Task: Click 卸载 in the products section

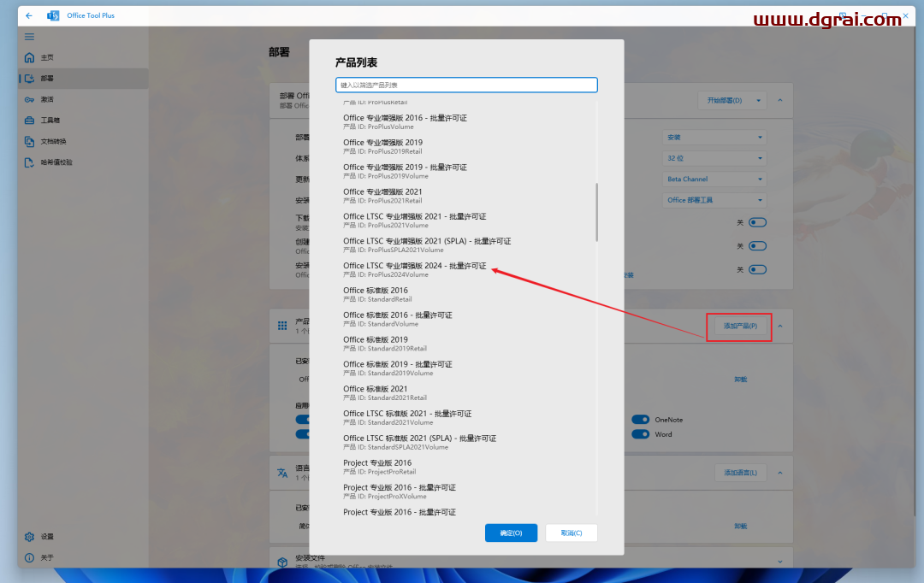Action: point(741,380)
